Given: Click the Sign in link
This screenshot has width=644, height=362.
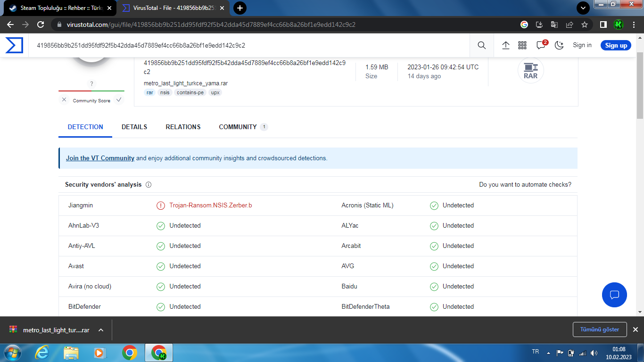Looking at the screenshot, I should [582, 45].
